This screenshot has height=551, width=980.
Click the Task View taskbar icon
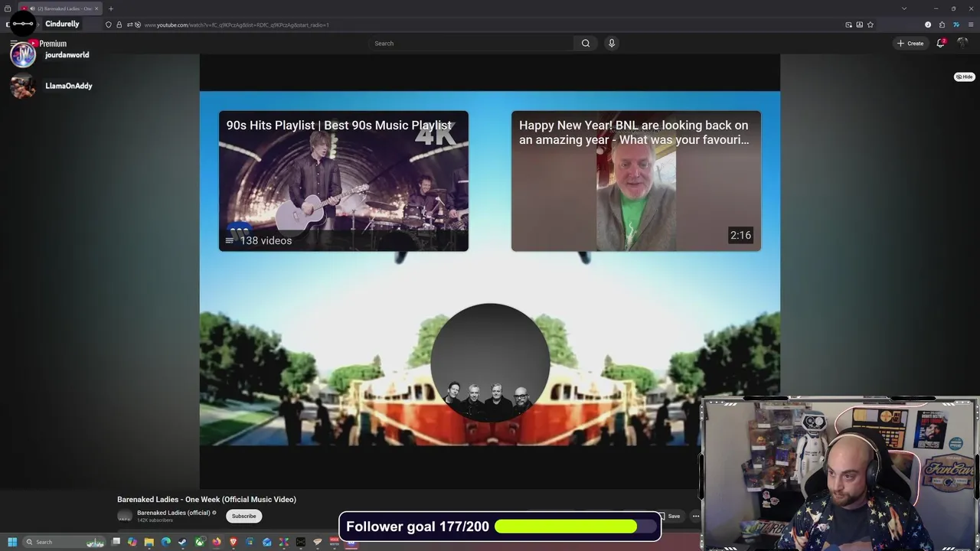coord(116,542)
